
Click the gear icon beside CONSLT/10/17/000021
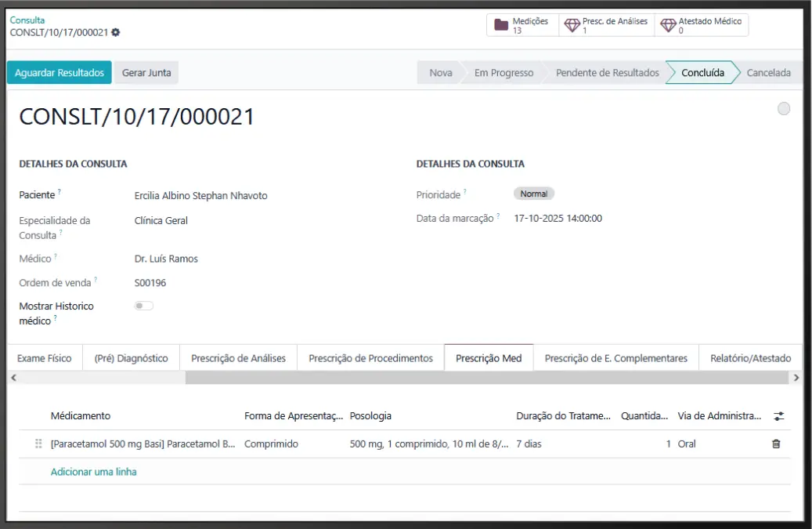116,33
